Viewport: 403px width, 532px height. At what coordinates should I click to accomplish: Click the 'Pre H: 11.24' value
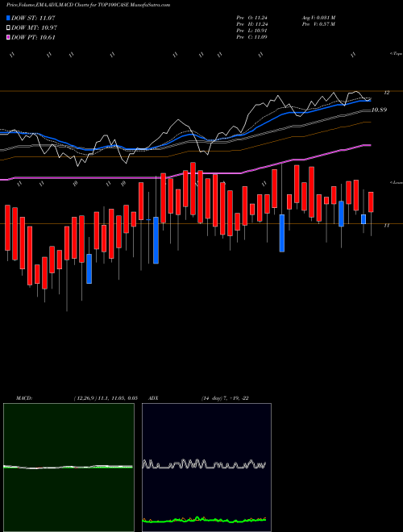pyautogui.click(x=251, y=24)
